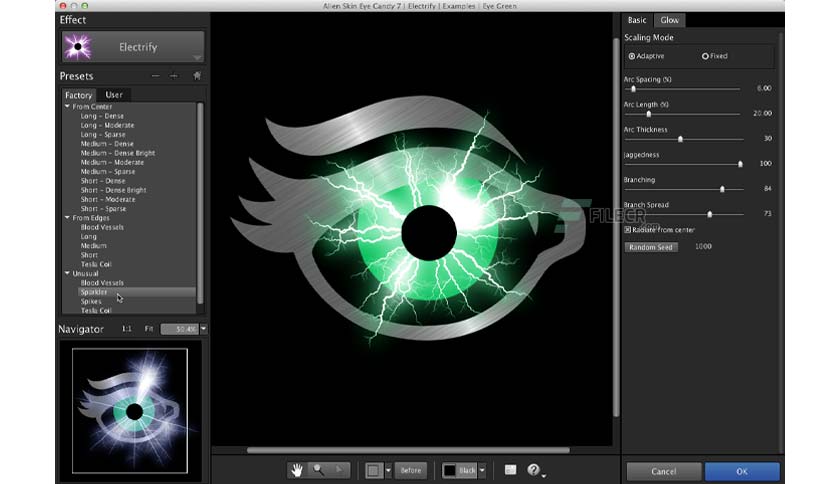
Task: Select the Short – Sparse preset
Action: (x=103, y=208)
